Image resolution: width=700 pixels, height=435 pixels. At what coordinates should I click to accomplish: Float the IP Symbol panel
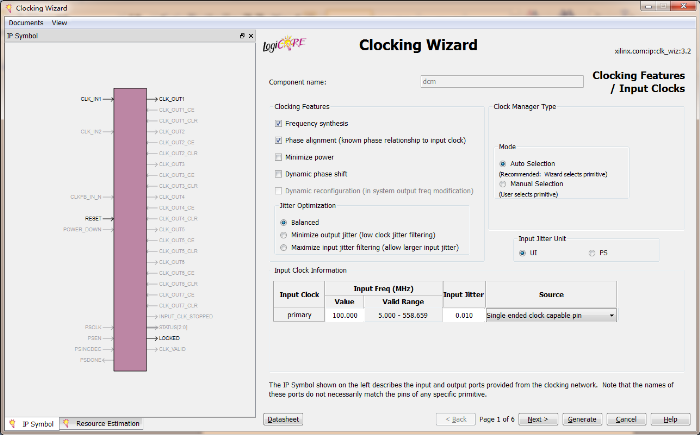pyautogui.click(x=242, y=36)
